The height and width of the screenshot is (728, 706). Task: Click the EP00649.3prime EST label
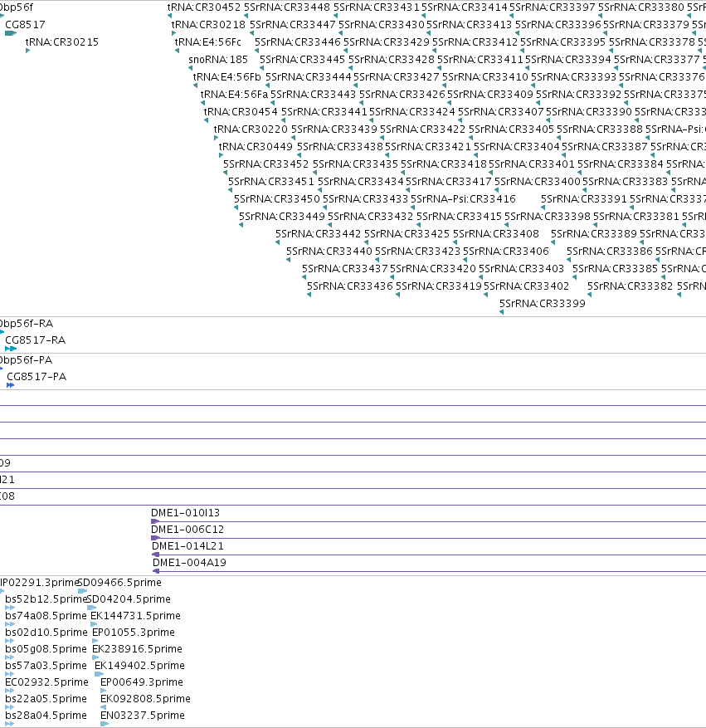(x=142, y=682)
